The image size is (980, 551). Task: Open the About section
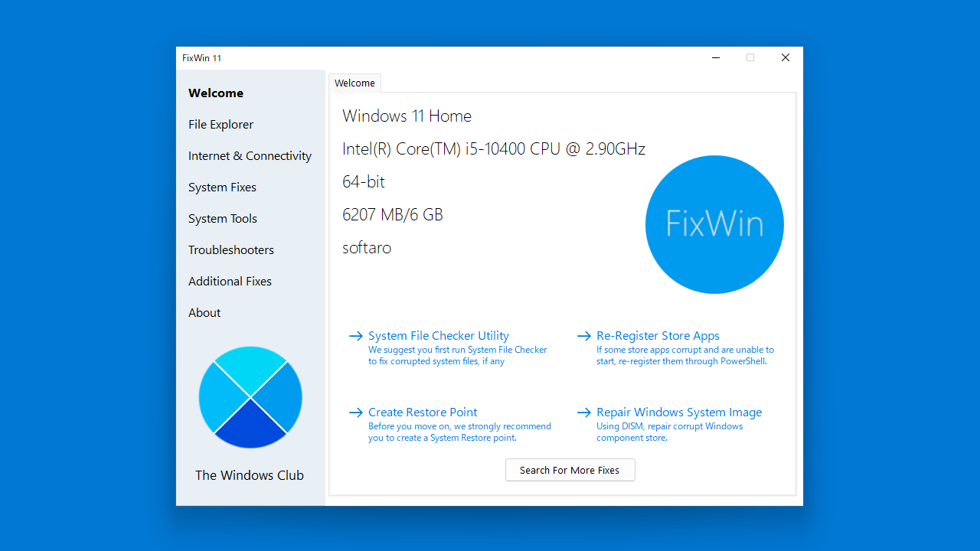(204, 312)
